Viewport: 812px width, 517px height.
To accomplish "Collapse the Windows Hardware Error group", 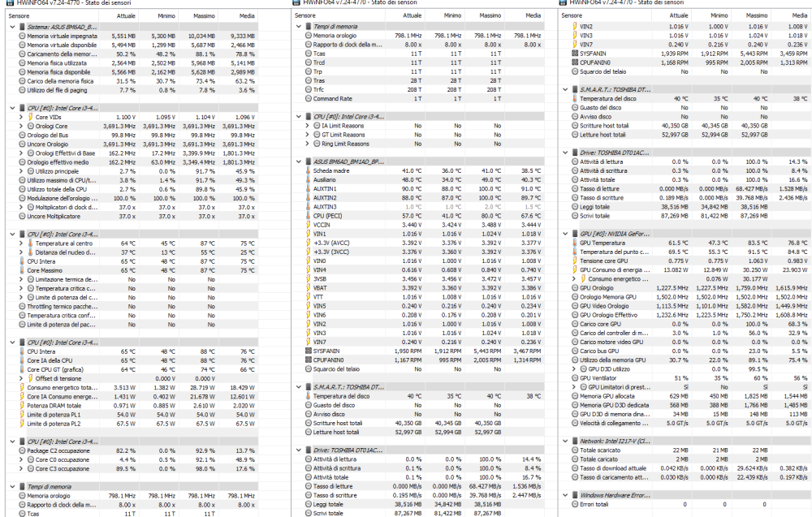I will [x=565, y=495].
